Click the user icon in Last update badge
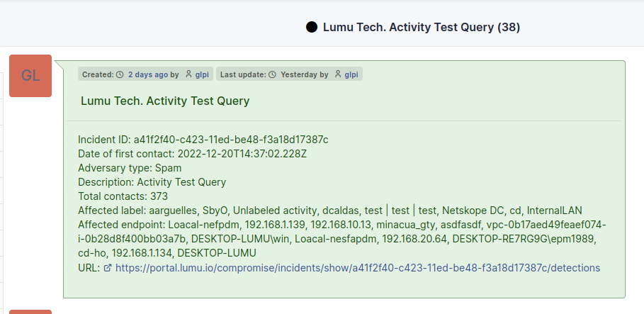Image resolution: width=644 pixels, height=314 pixels. pyautogui.click(x=338, y=74)
